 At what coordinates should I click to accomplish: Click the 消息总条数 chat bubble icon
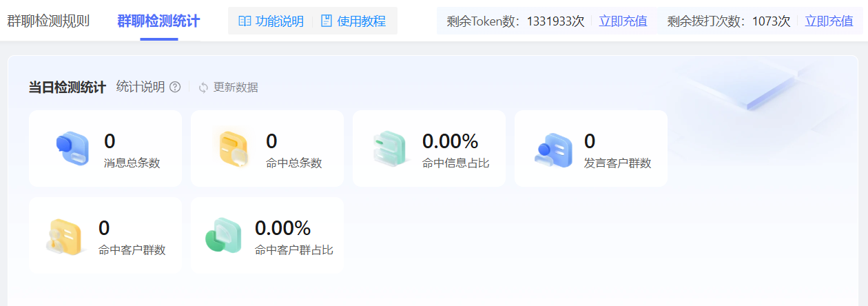point(72,148)
